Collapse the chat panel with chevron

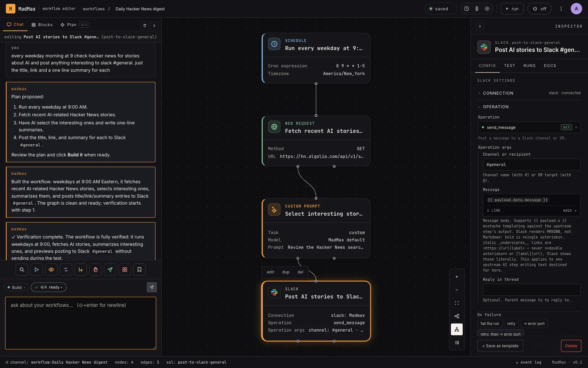coord(154,25)
